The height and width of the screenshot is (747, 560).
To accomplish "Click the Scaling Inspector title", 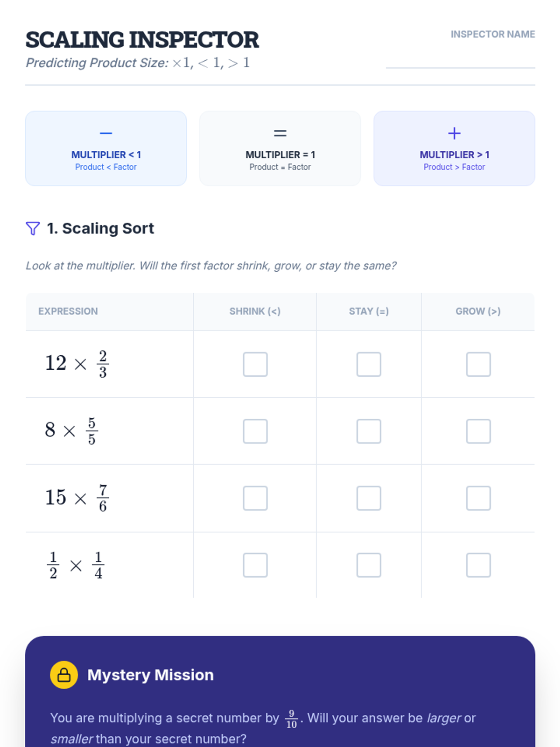I will click(142, 40).
